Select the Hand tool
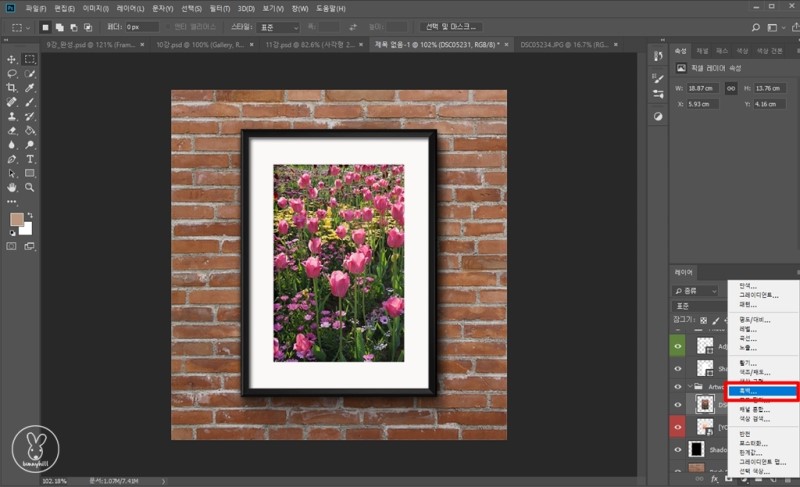 [x=12, y=187]
